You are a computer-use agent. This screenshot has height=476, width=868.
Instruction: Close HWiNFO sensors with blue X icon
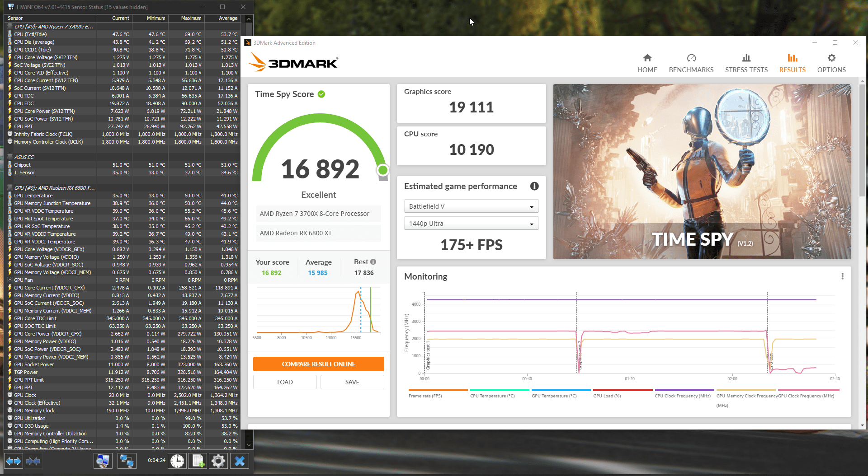[x=240, y=461]
